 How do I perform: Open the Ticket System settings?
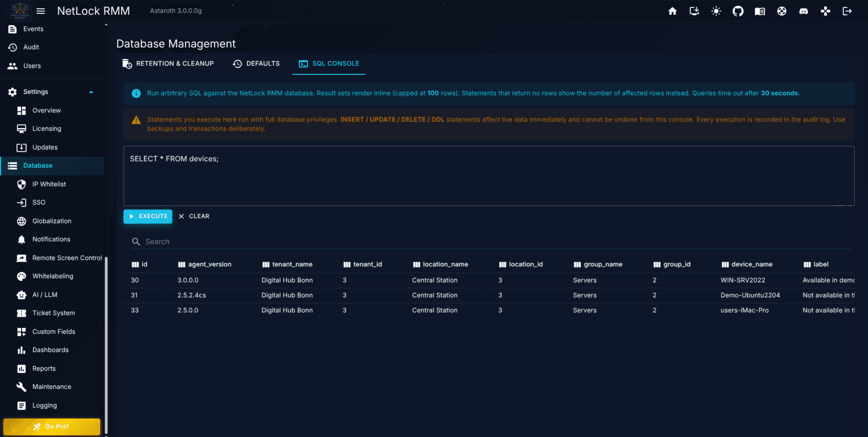[52, 313]
